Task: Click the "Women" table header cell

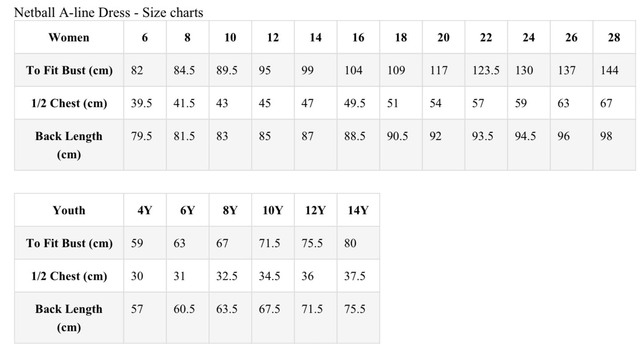Action: pos(69,37)
